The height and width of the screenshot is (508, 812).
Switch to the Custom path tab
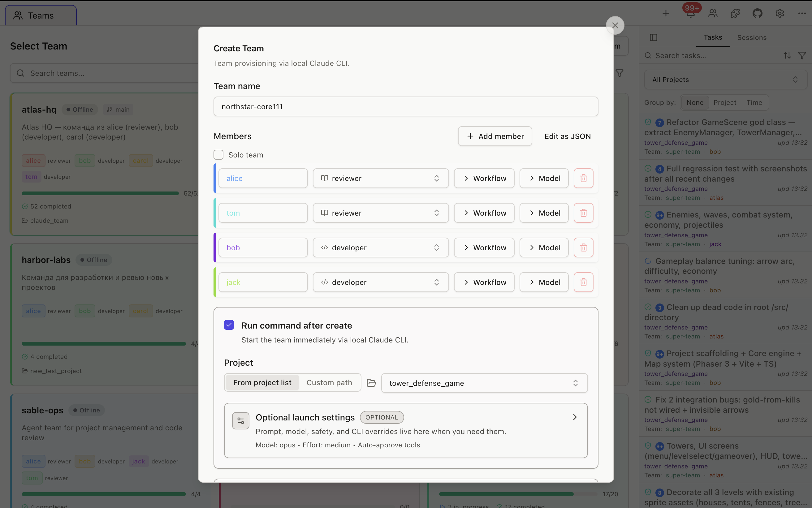(329, 382)
